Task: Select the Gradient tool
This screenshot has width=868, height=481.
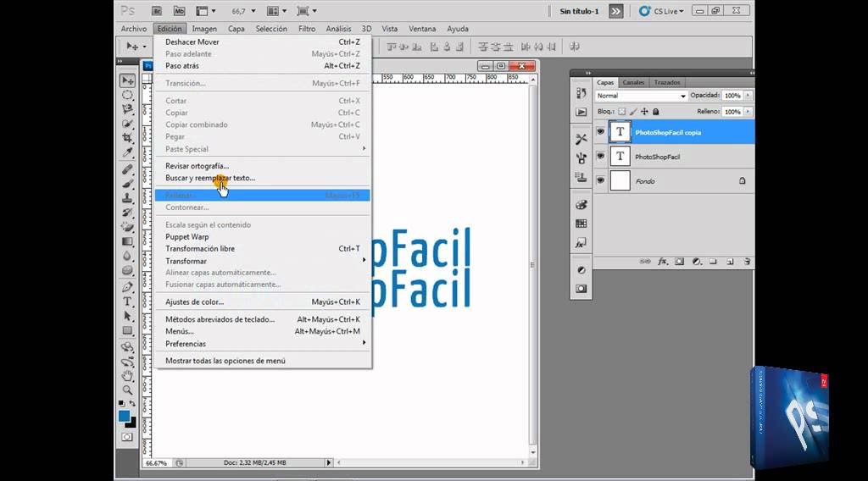Action: point(127,241)
